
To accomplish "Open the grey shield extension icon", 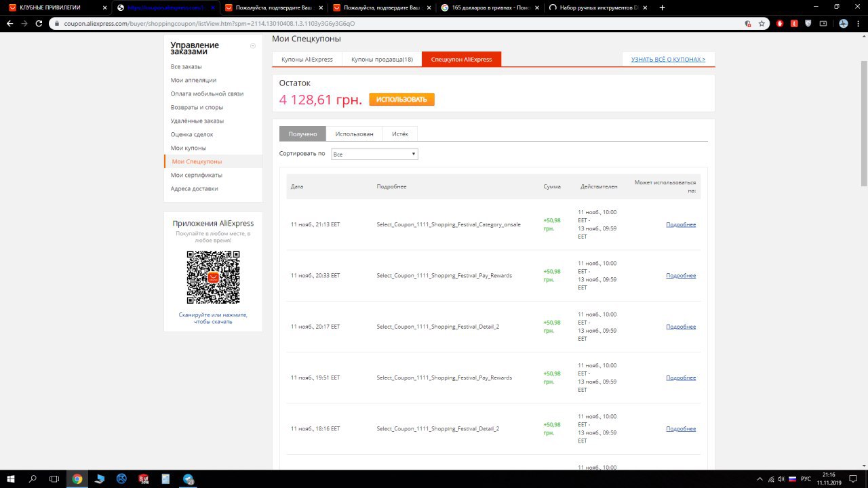I will [x=808, y=23].
